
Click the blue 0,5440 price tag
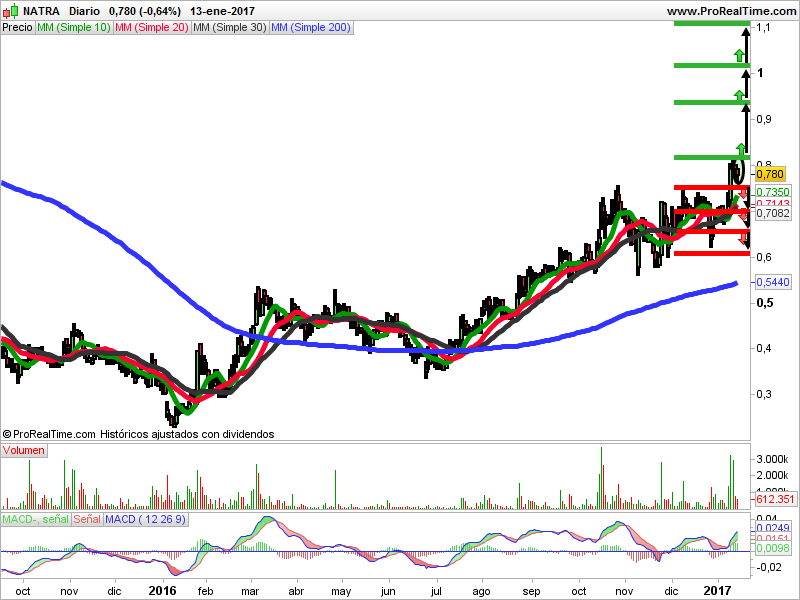(x=773, y=282)
